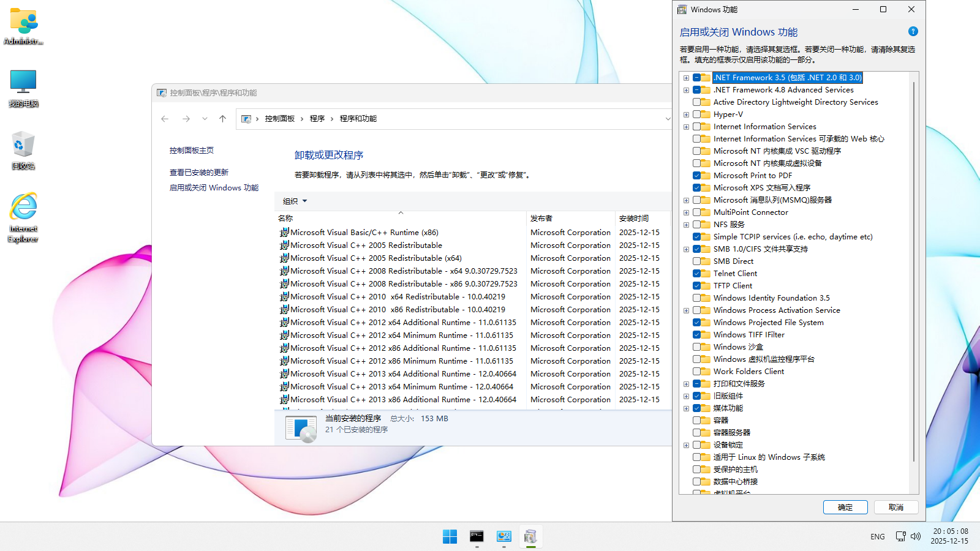
Task: Sort programs by 发布者 column header
Action: click(x=571, y=219)
